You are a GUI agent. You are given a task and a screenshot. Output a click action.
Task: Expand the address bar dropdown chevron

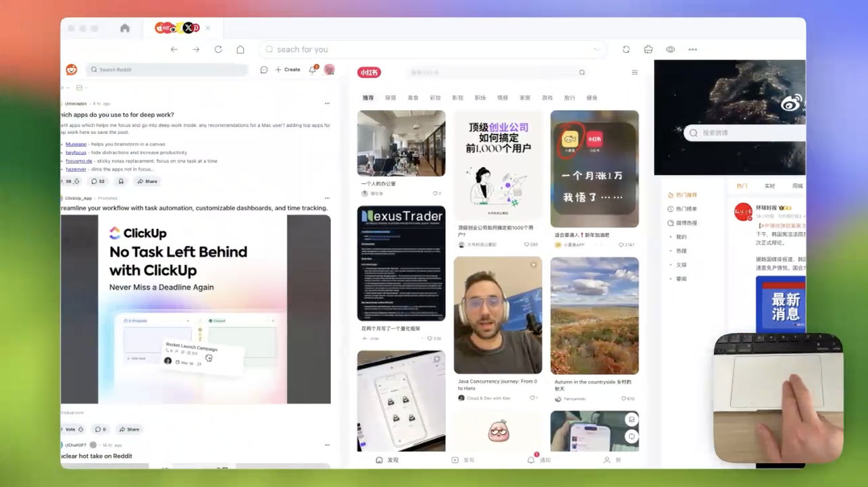click(x=596, y=50)
